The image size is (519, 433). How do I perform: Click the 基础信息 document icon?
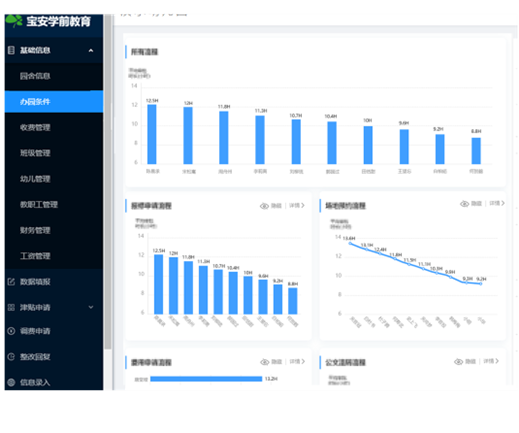[x=11, y=50]
